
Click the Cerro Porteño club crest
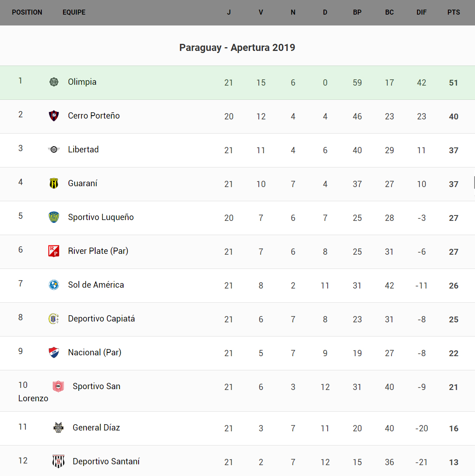pos(54,116)
